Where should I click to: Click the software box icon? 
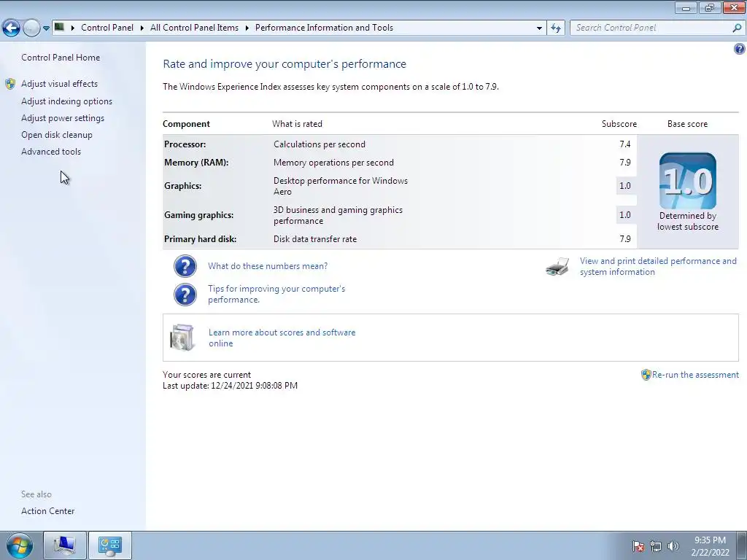182,337
